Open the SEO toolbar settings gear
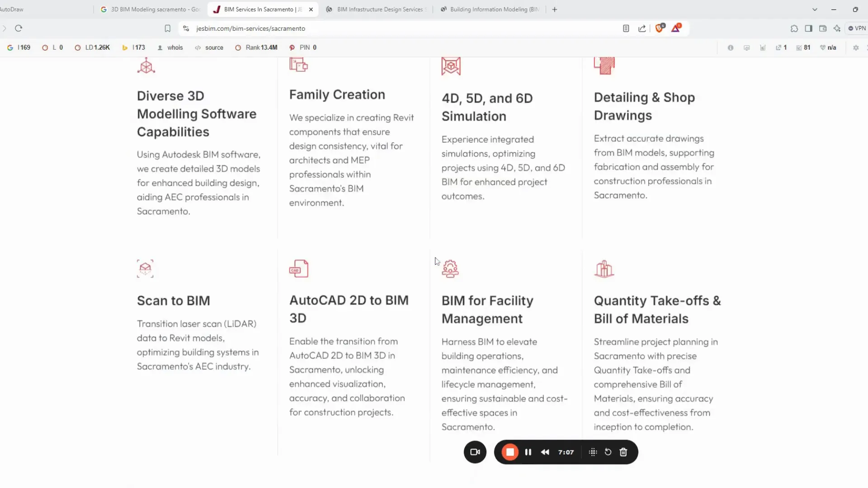Image resolution: width=868 pixels, height=488 pixels. point(856,47)
